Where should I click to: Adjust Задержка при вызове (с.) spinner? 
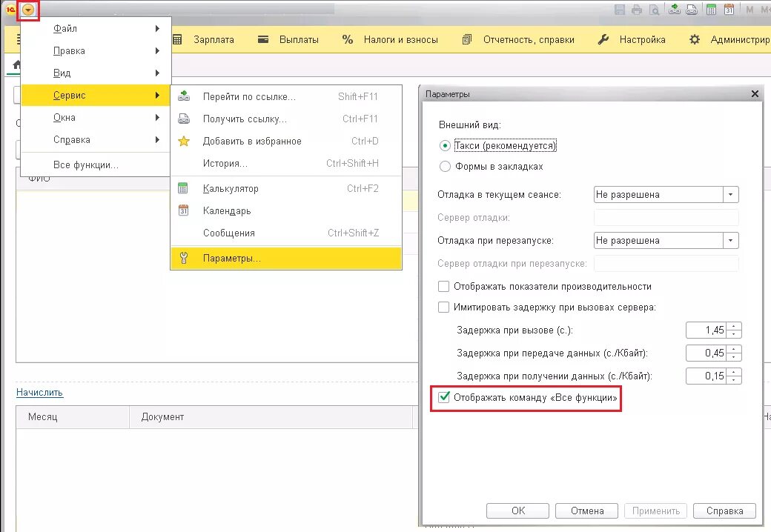pos(734,330)
